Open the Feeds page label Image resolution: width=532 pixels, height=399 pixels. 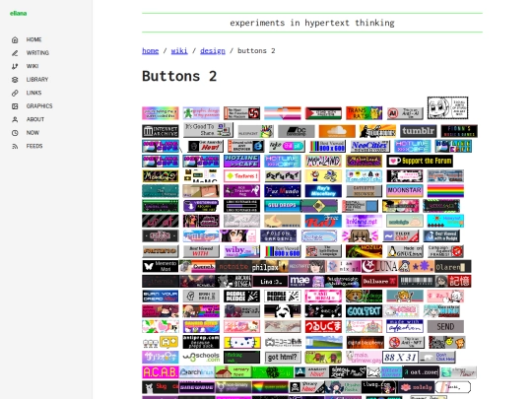click(34, 146)
